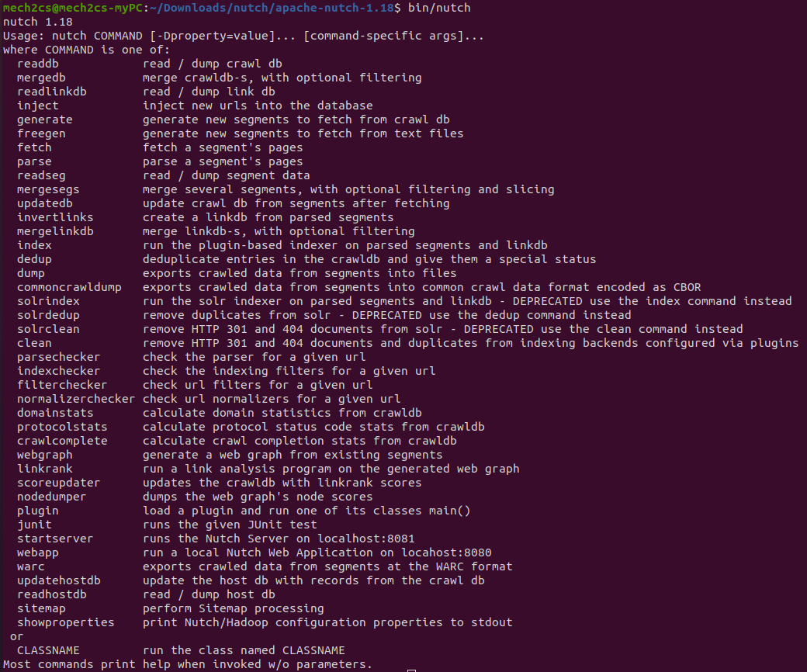Click on the 'inject' command text

[37, 106]
